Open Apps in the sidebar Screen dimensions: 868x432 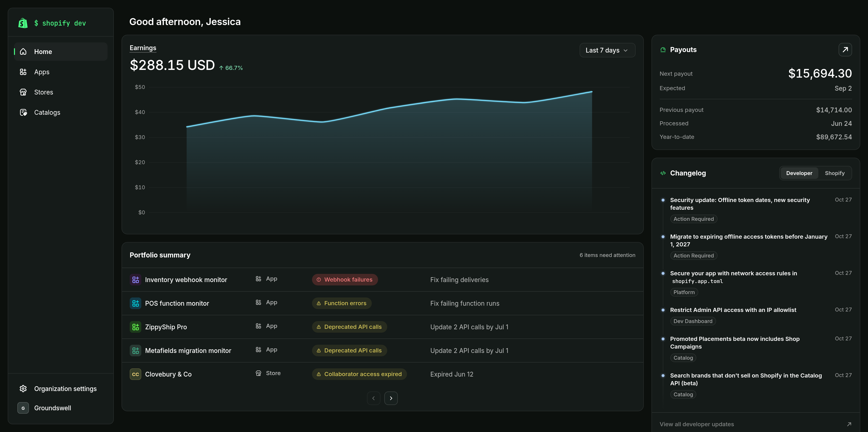click(61, 72)
